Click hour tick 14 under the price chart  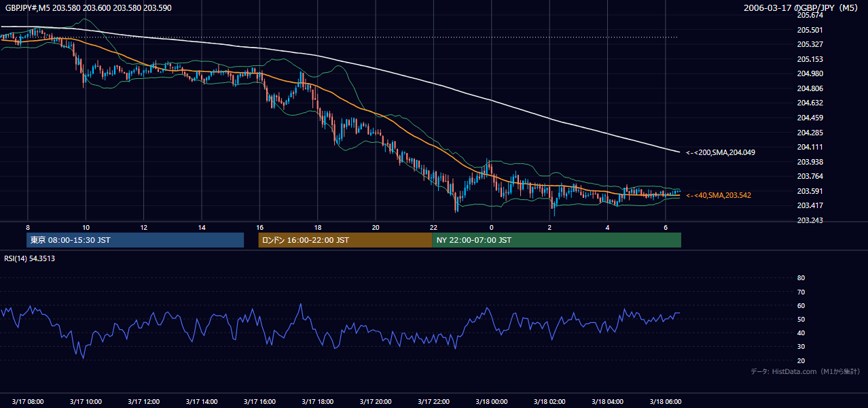coord(202,227)
